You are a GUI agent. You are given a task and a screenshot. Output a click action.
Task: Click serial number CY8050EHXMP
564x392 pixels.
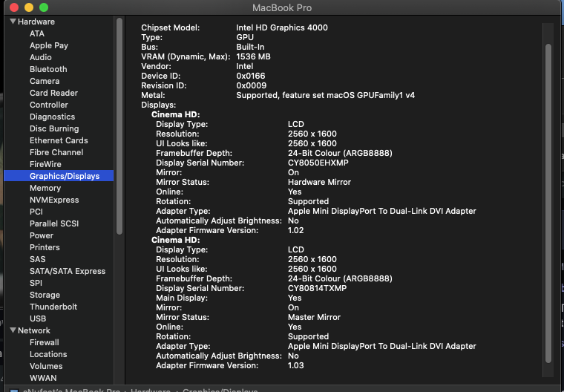coord(318,163)
